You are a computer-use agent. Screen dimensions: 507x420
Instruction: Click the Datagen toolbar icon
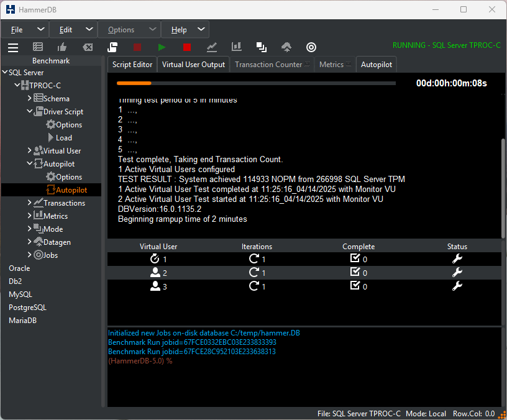tap(286, 47)
